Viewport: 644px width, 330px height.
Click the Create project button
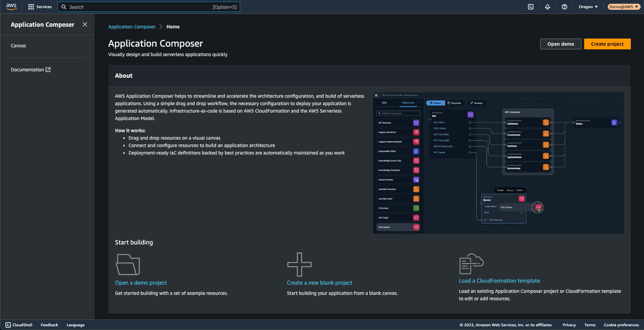pyautogui.click(x=607, y=44)
